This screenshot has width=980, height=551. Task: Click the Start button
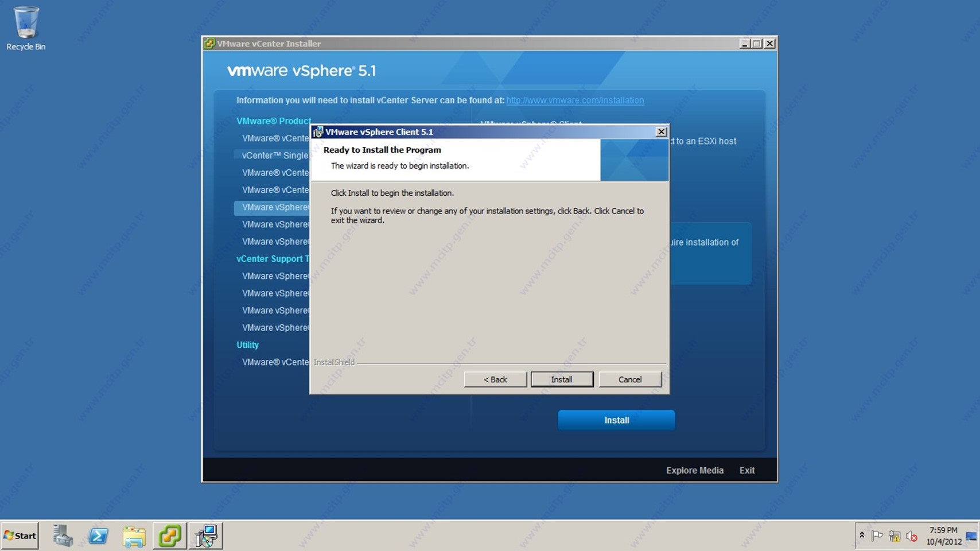point(20,536)
